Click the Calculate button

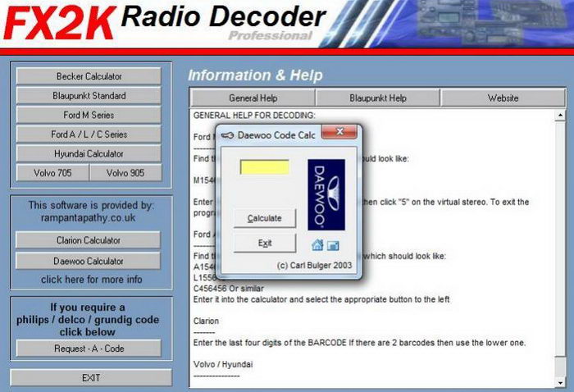point(265,218)
